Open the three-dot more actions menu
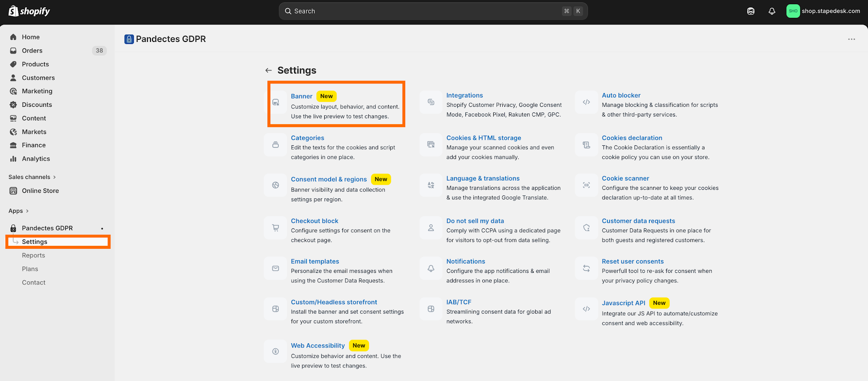The width and height of the screenshot is (868, 381). (851, 39)
